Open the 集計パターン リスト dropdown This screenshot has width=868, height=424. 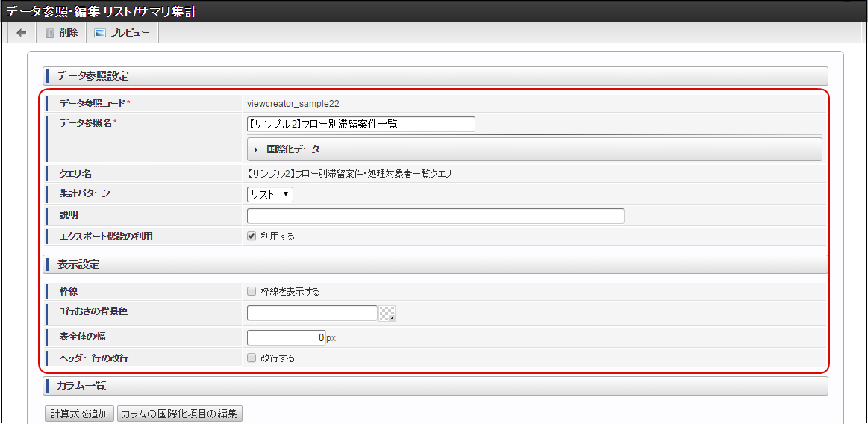pyautogui.click(x=270, y=194)
